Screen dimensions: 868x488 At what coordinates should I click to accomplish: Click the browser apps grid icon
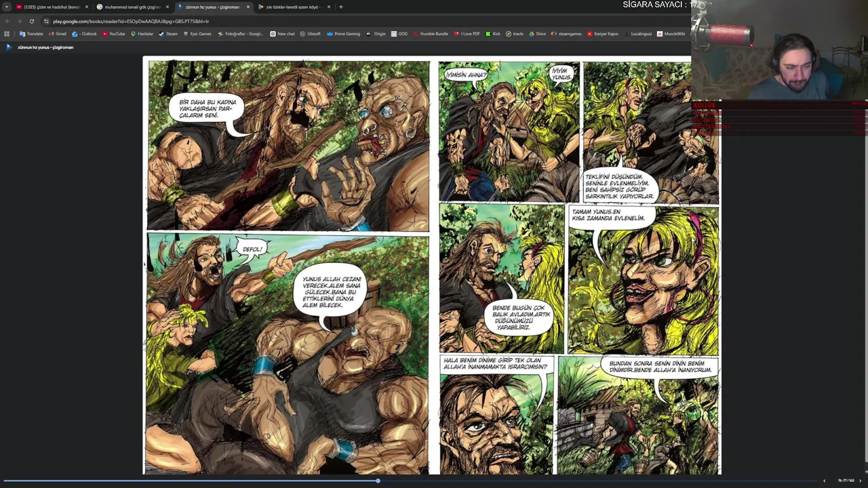tap(7, 34)
